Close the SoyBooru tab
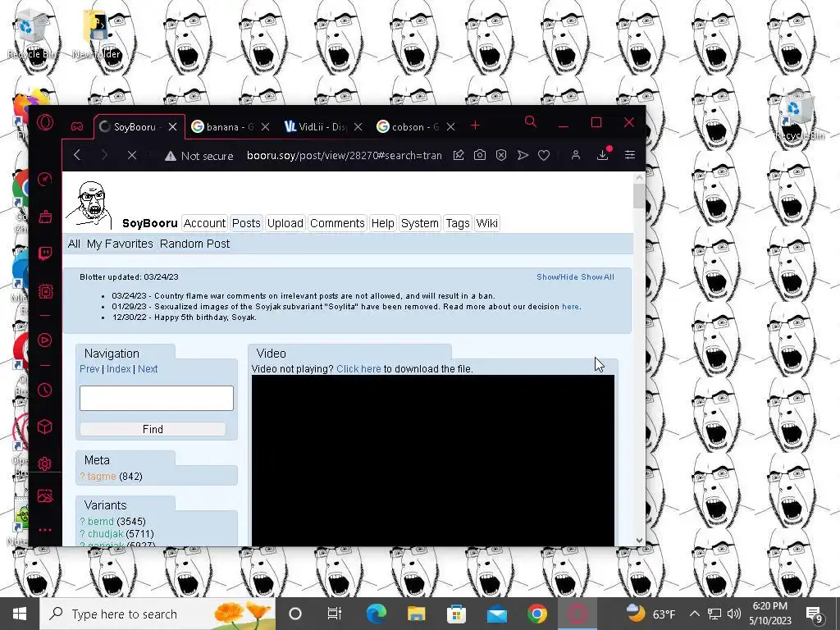 [x=172, y=127]
